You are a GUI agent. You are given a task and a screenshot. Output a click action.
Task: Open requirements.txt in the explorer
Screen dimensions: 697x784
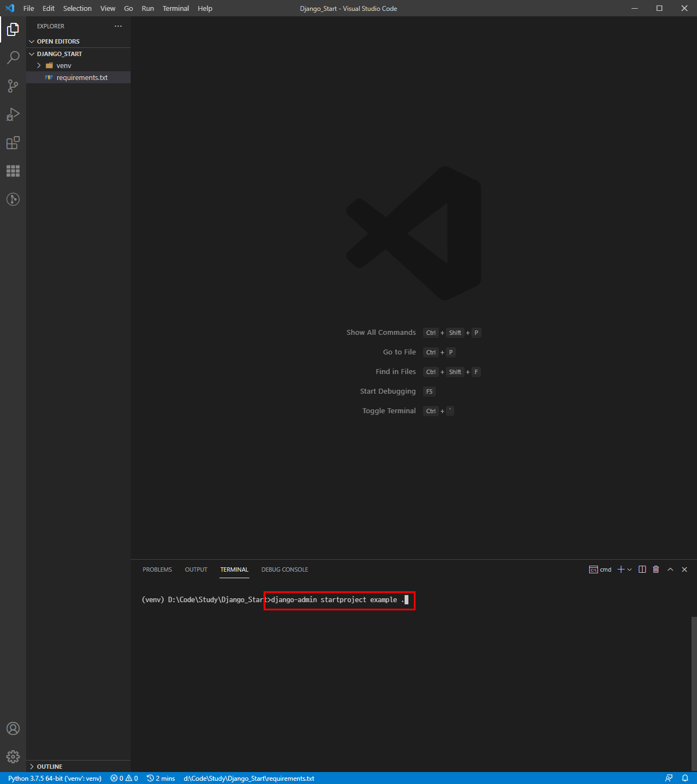pos(78,77)
